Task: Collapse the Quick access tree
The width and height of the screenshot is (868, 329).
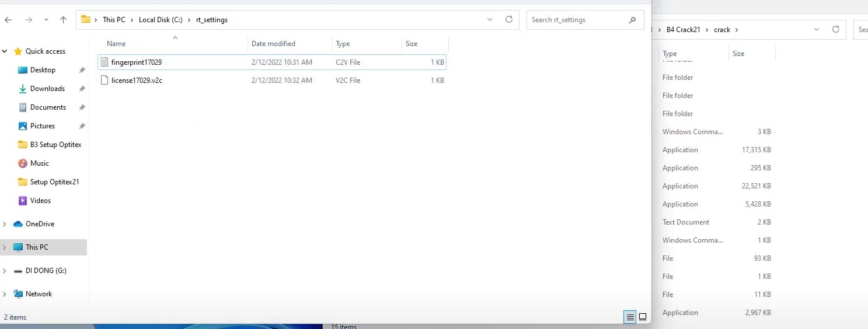Action: [x=5, y=51]
